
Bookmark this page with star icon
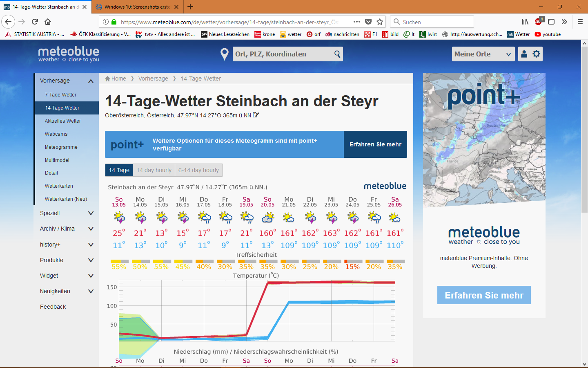[x=380, y=22]
